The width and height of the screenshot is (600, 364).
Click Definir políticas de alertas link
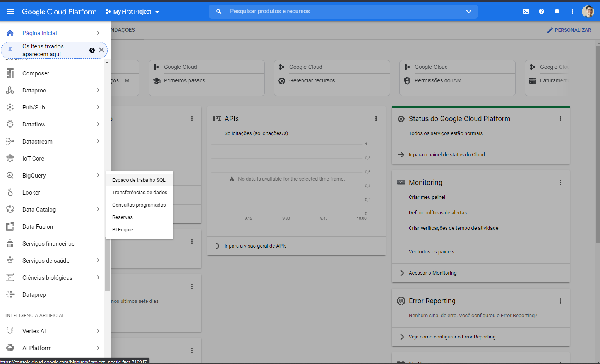[438, 213]
